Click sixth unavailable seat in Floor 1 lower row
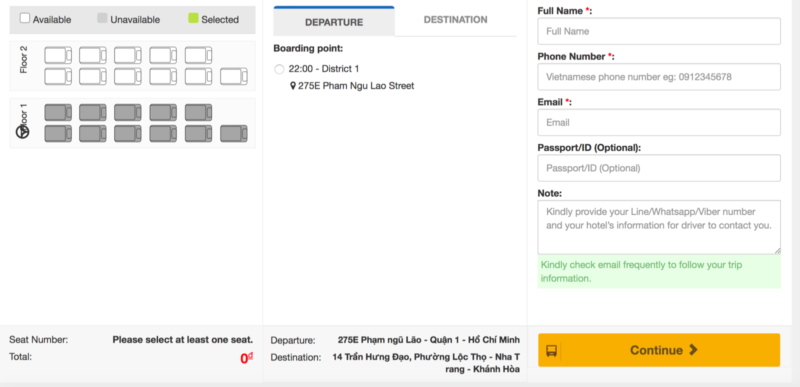 pyautogui.click(x=234, y=134)
